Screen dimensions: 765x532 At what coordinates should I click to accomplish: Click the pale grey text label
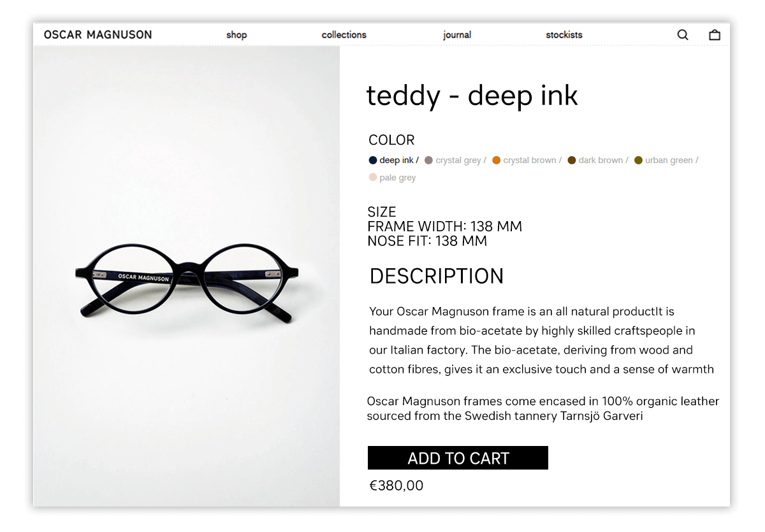pos(398,178)
